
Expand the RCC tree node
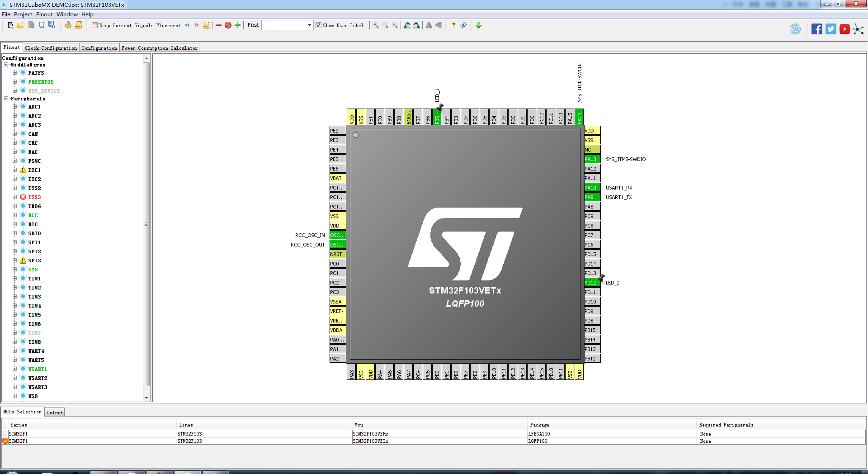coord(15,215)
